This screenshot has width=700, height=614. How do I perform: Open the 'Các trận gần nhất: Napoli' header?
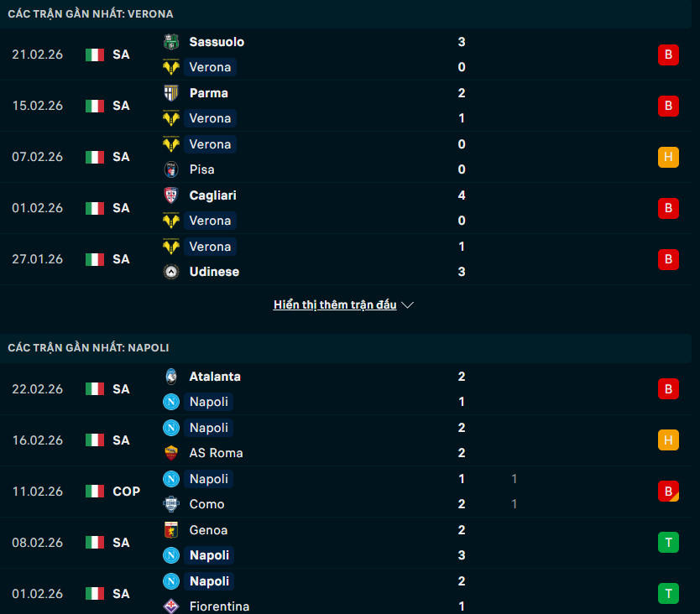click(x=89, y=347)
